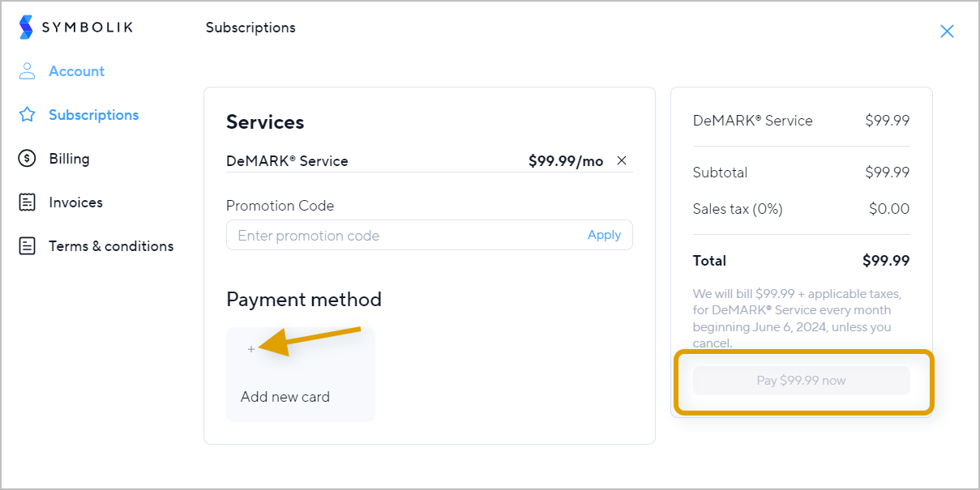Viewport: 980px width, 490px height.
Task: Click the Services heading
Action: (265, 122)
